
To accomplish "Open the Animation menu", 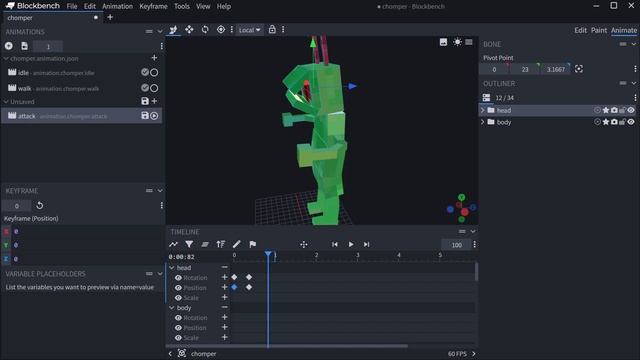I will 118,6.
